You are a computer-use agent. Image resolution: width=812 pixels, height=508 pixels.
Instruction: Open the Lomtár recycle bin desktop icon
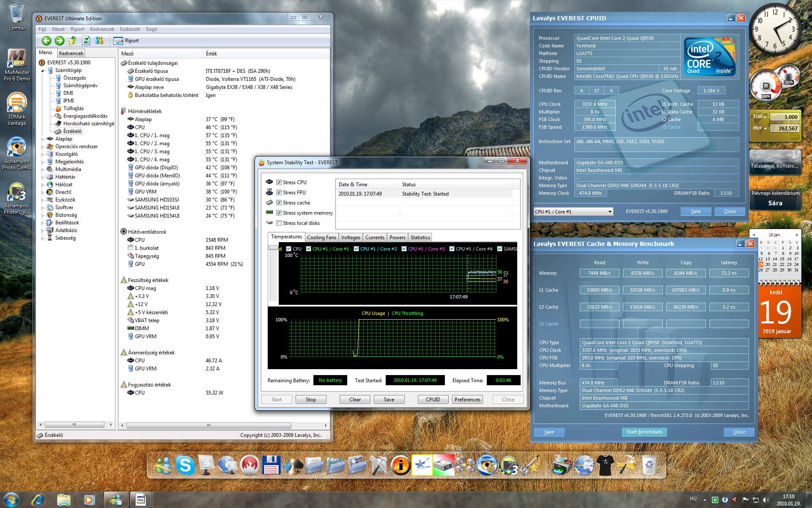16,17
